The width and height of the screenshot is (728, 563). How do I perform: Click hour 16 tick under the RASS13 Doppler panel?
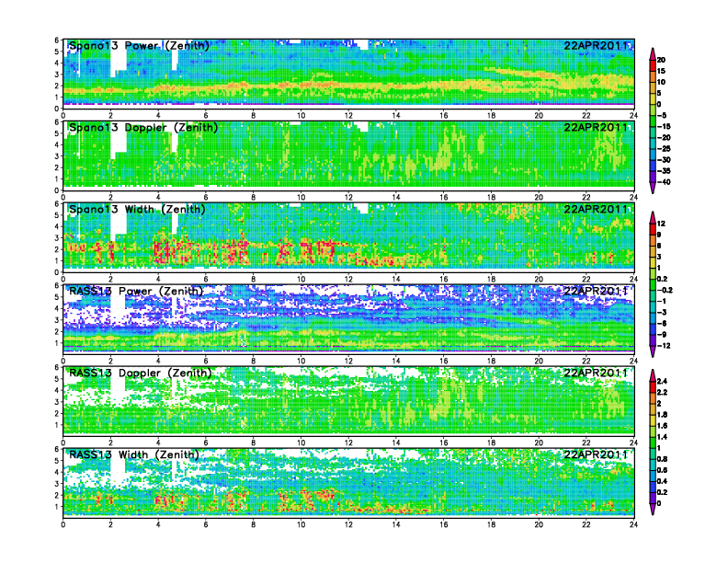(x=444, y=442)
